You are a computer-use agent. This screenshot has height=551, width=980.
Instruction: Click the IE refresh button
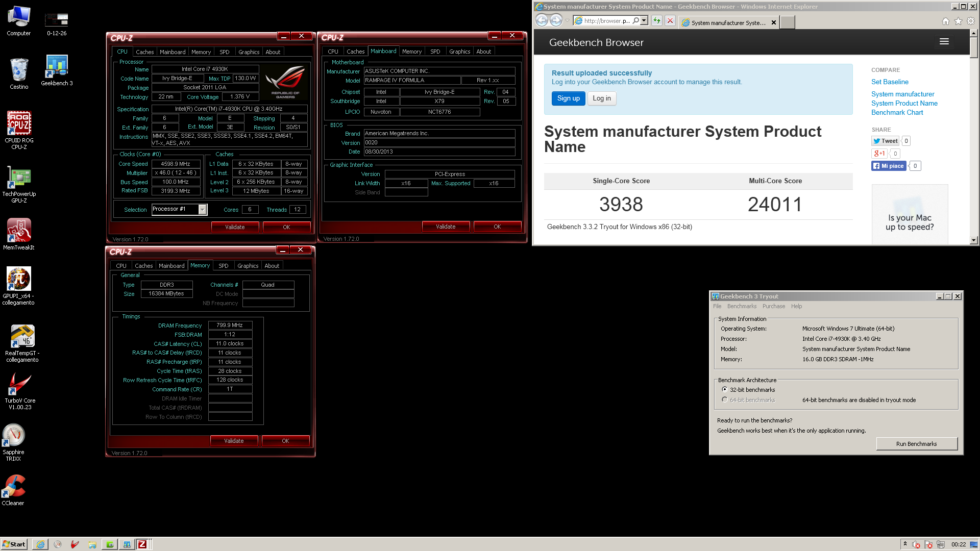[x=657, y=21]
